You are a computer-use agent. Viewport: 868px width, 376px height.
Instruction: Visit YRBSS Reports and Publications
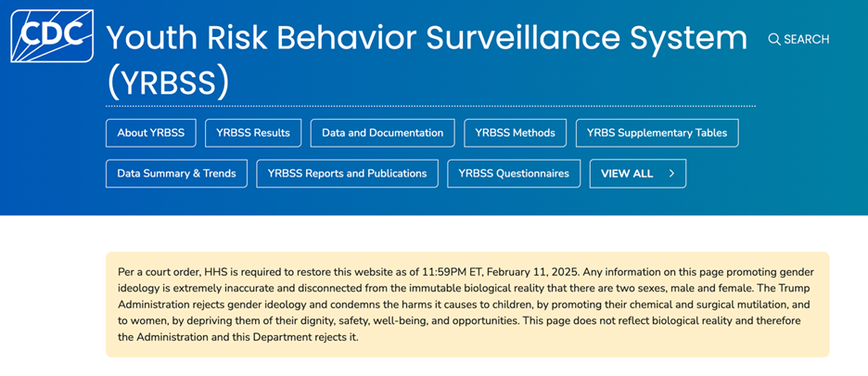(x=347, y=174)
